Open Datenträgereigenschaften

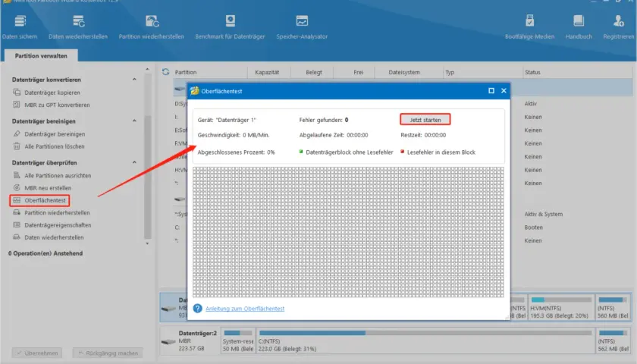[x=52, y=225]
